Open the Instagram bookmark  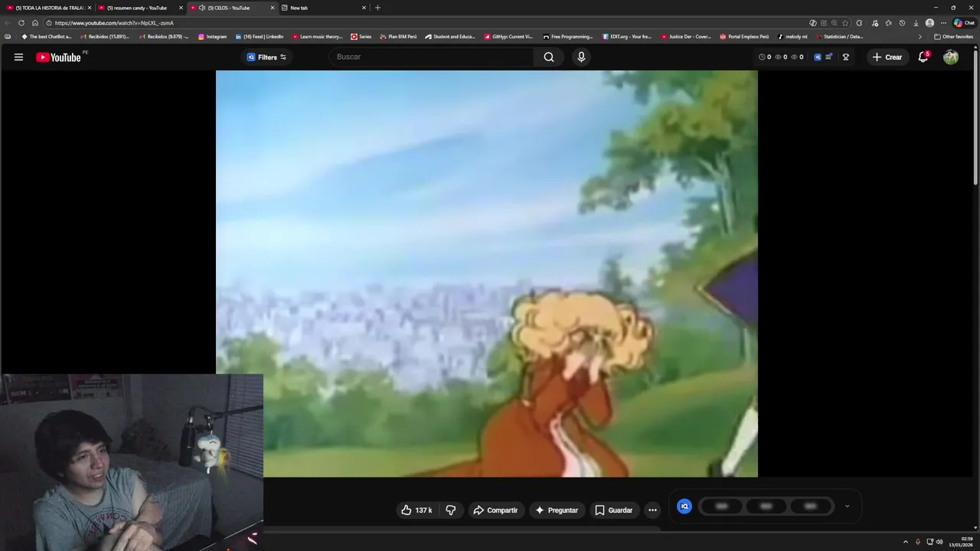212,37
